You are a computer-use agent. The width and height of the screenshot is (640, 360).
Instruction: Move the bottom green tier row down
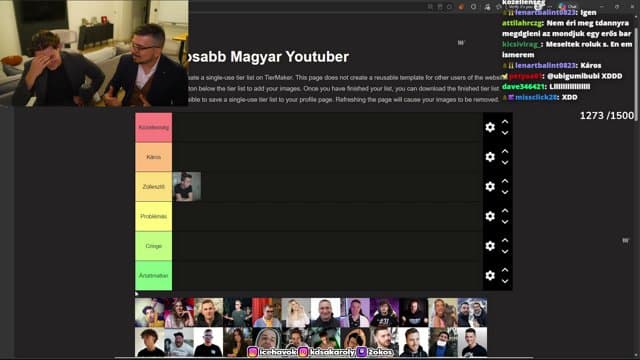tap(505, 281)
